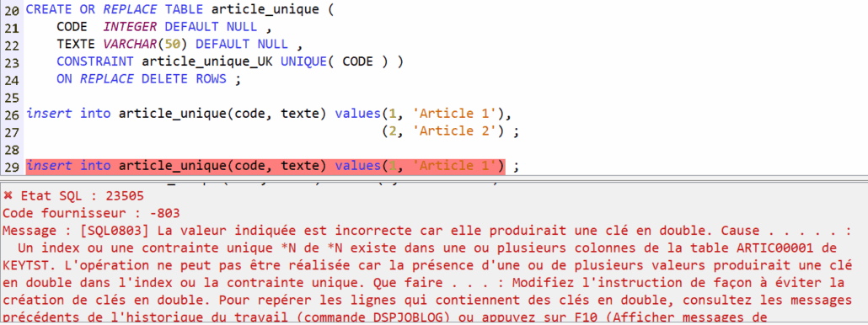Image resolution: width=868 pixels, height=325 pixels.
Task: Click the Code fournisseur : -803 line
Action: click(x=91, y=213)
